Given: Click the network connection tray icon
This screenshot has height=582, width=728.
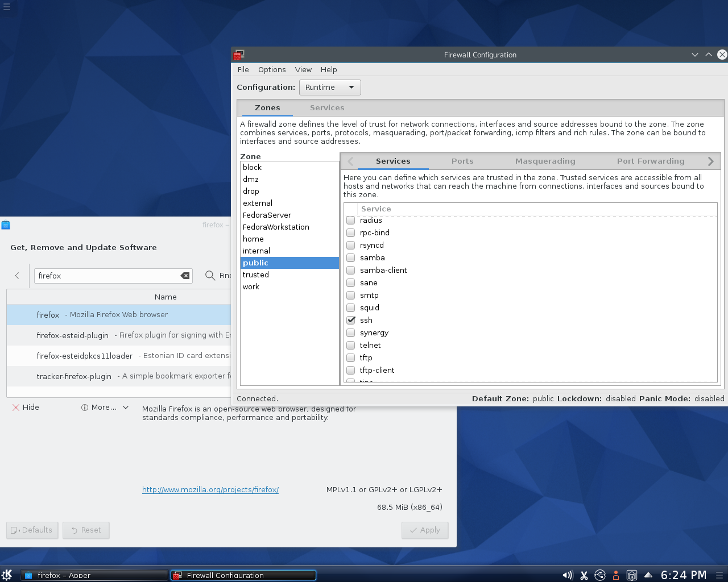Looking at the screenshot, I should pos(631,575).
